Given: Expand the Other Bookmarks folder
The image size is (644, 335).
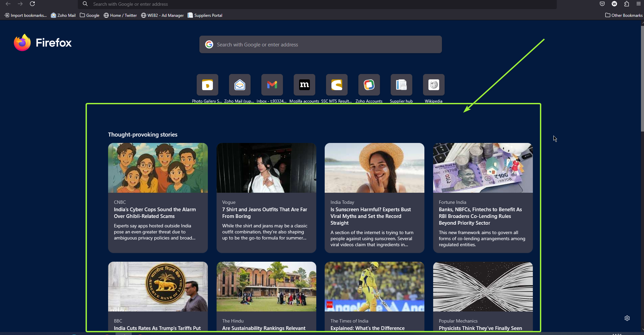Looking at the screenshot, I should pos(624,15).
